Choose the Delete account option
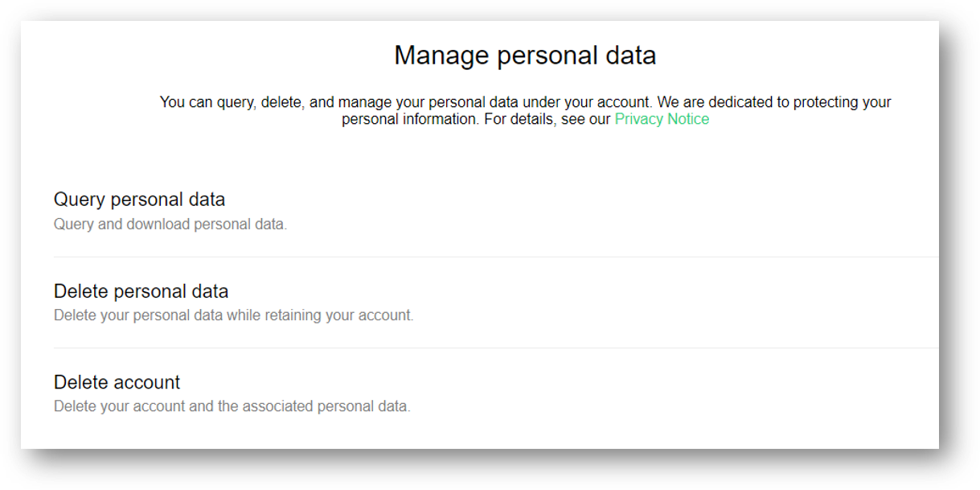This screenshot has height=490, width=980. [117, 382]
